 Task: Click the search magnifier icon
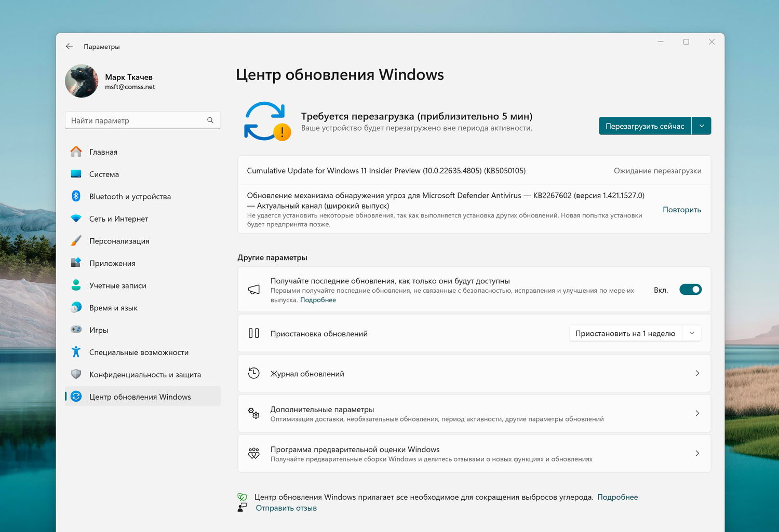[x=210, y=120]
